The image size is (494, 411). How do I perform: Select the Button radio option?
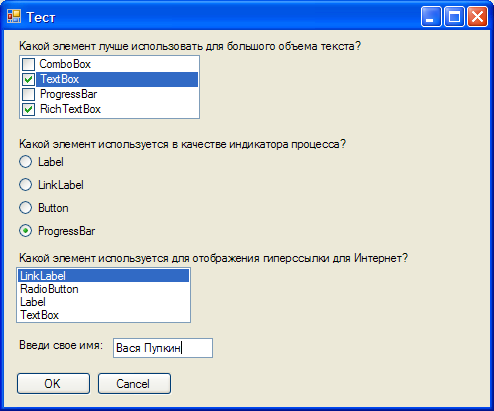click(25, 208)
